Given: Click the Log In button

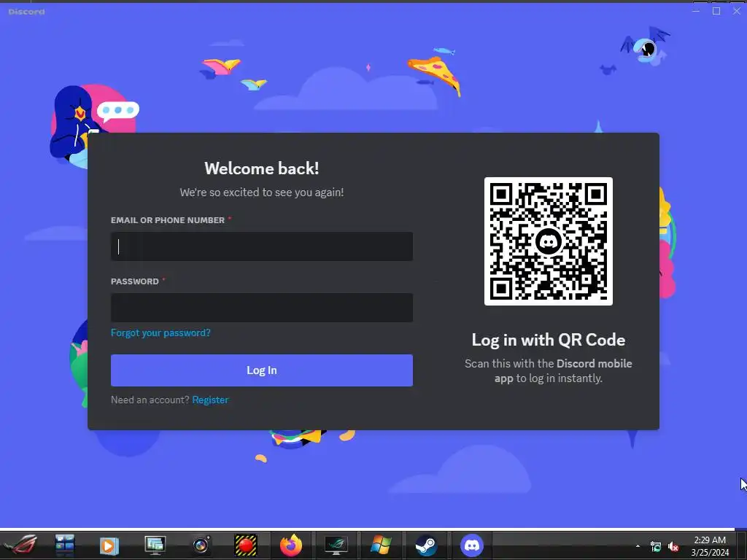Looking at the screenshot, I should (262, 370).
